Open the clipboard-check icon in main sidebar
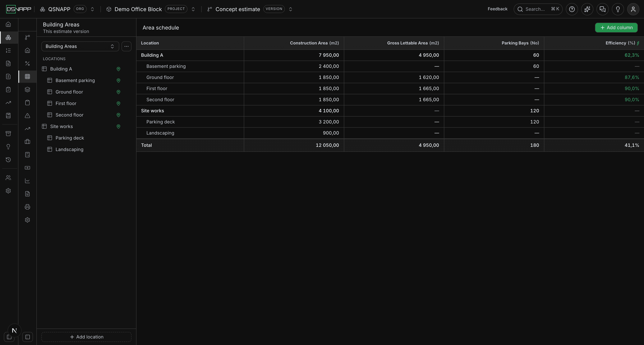This screenshot has width=644, height=345. pyautogui.click(x=8, y=90)
